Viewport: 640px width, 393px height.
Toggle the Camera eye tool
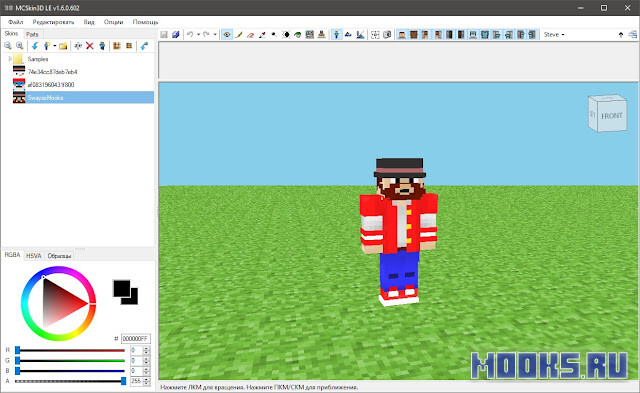227,35
